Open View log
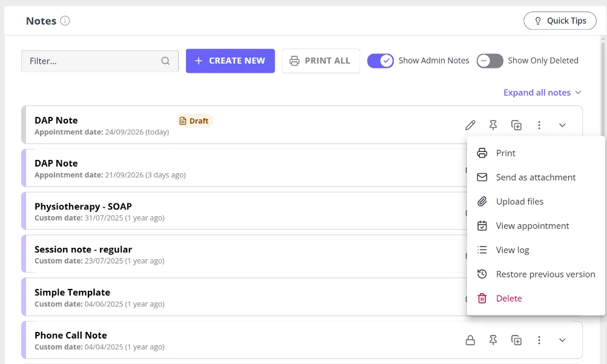 pyautogui.click(x=536, y=250)
